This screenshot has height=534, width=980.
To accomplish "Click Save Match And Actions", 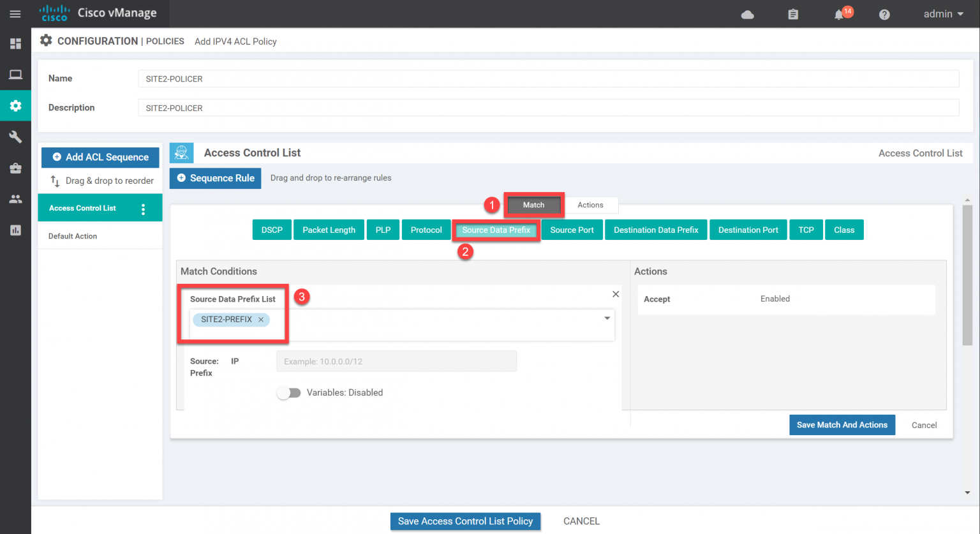I will tap(842, 425).
